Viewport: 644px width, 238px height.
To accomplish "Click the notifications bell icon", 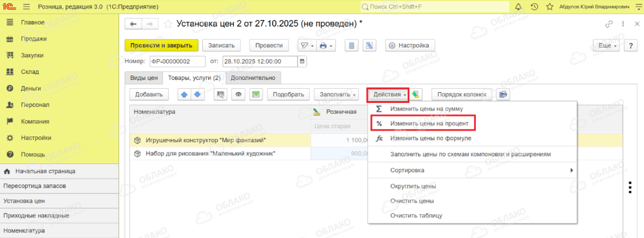I will tap(518, 7).
